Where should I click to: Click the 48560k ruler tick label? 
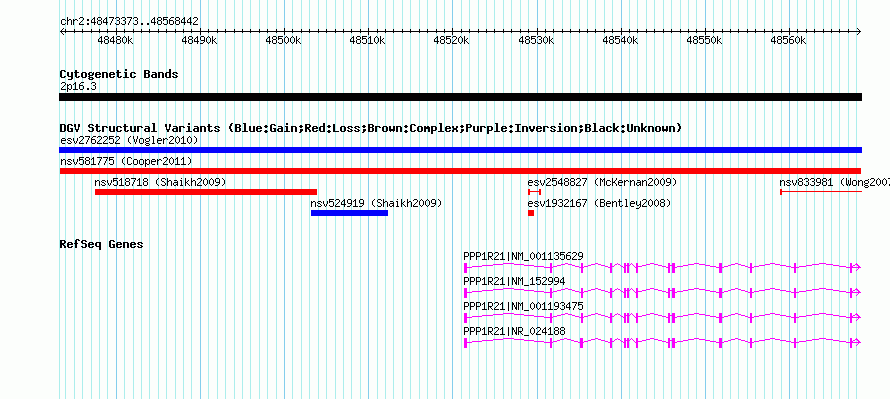tap(788, 40)
